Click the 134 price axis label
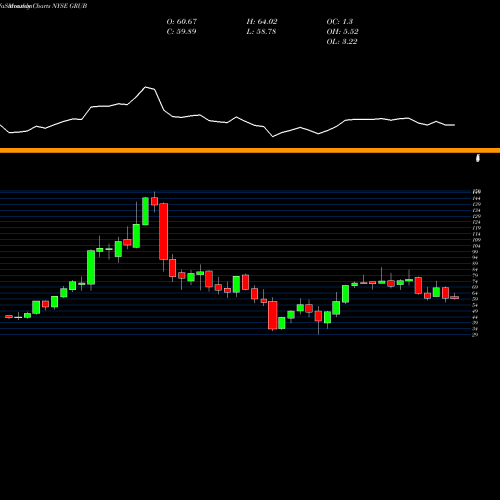This screenshot has height=500, width=500. pos(476,210)
